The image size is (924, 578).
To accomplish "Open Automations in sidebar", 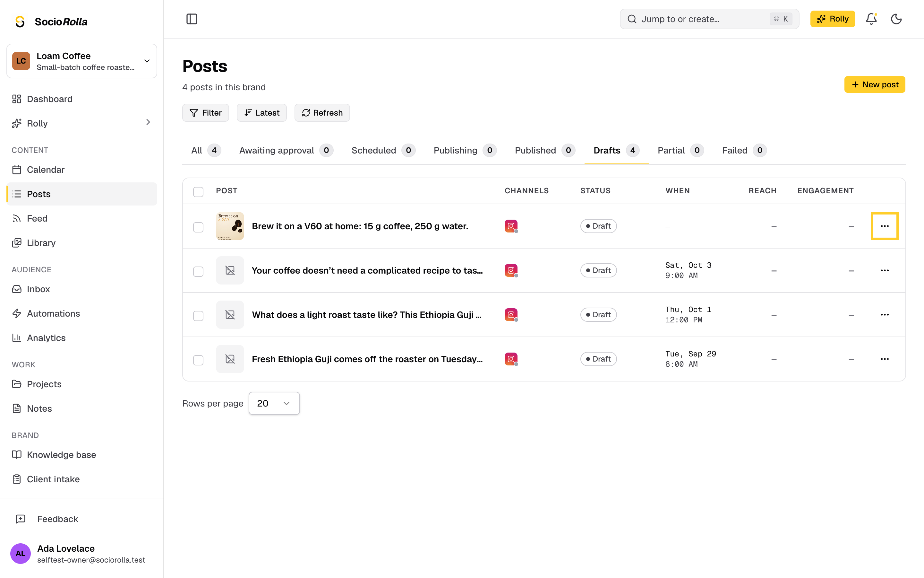I will pos(82,313).
